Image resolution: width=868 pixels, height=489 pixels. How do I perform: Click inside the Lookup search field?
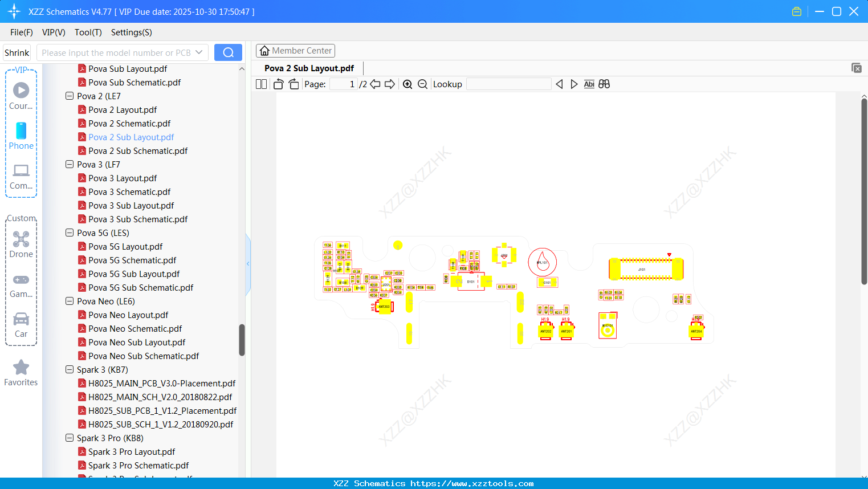point(508,84)
